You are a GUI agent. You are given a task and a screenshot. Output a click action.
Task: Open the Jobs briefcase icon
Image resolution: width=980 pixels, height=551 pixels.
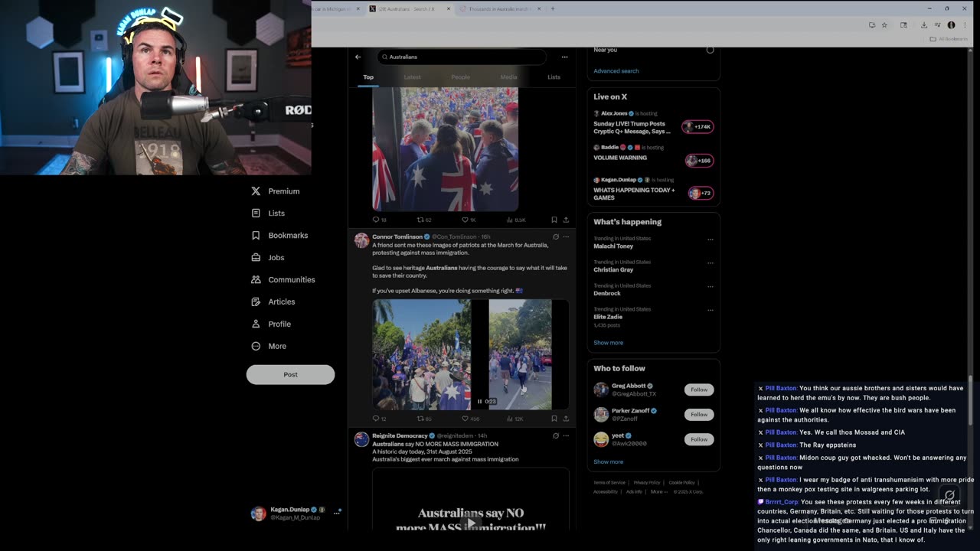pyautogui.click(x=256, y=258)
